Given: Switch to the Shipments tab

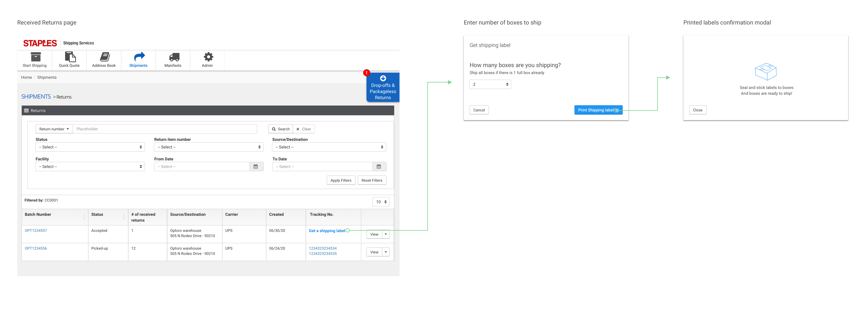Looking at the screenshot, I should pyautogui.click(x=138, y=60).
